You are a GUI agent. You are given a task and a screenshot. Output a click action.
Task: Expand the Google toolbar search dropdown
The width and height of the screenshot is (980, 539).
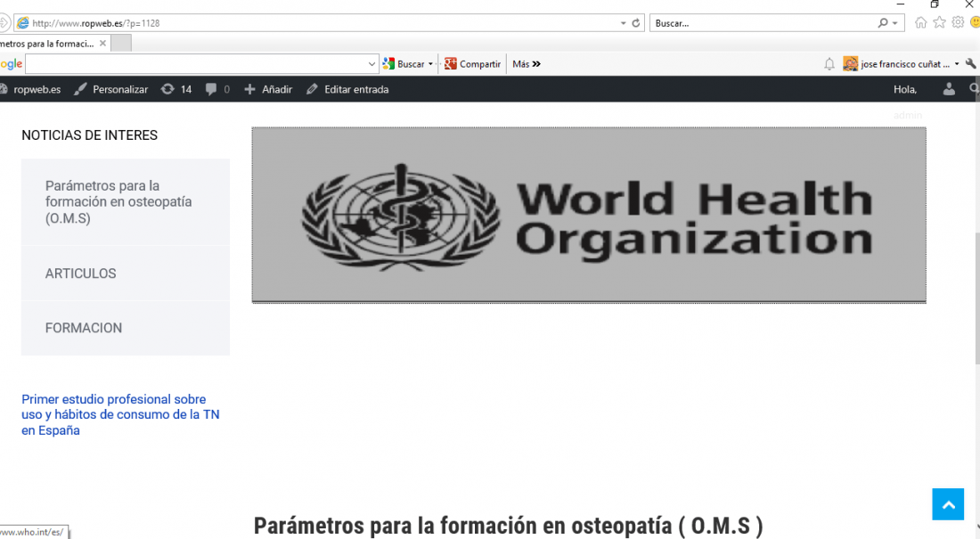pos(372,64)
